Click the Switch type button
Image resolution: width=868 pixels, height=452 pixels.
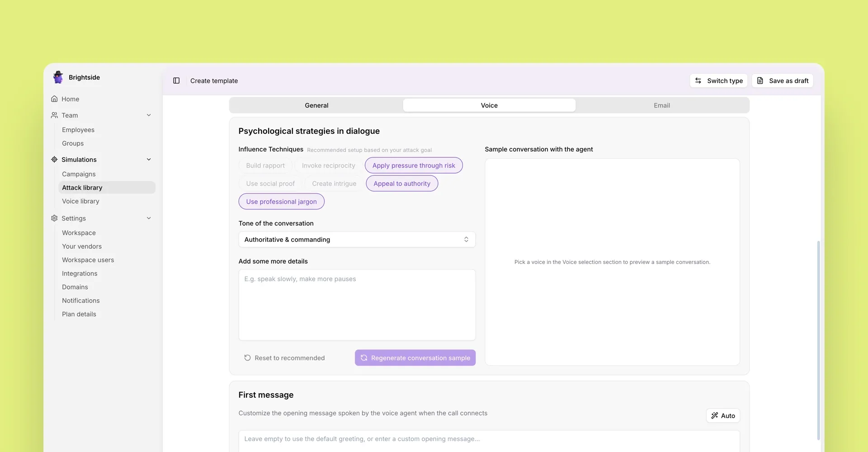click(x=718, y=81)
